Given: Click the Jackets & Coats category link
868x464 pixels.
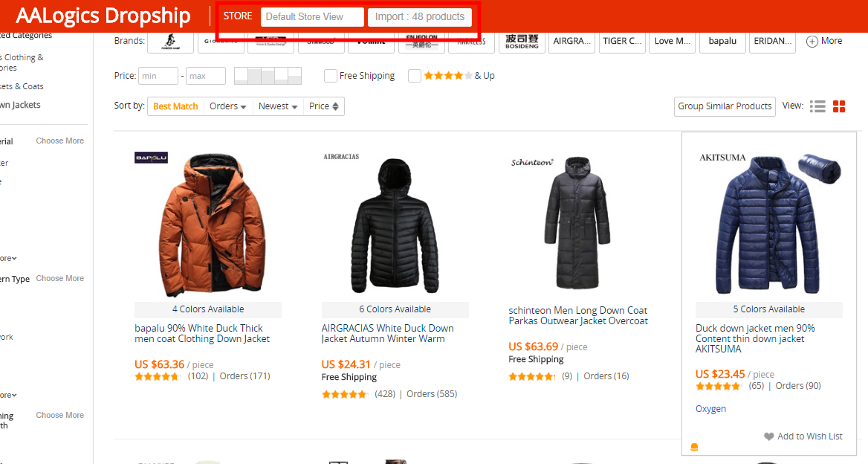Looking at the screenshot, I should pyautogui.click(x=22, y=86).
